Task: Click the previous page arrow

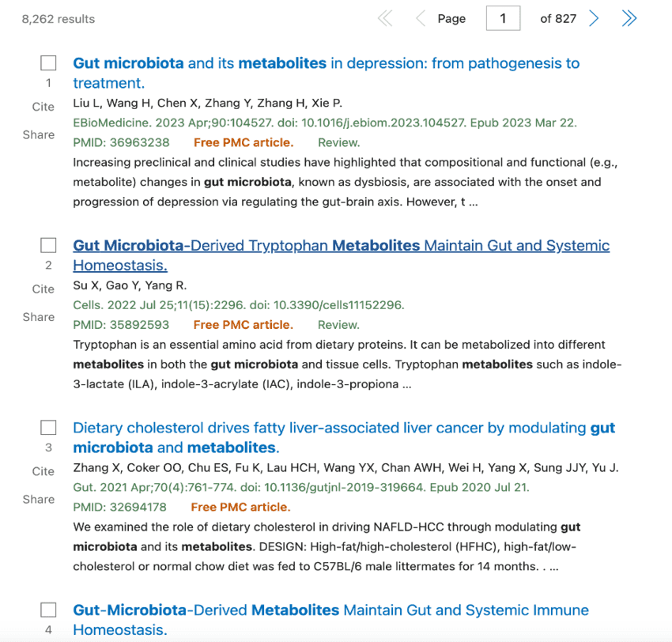Action: (420, 18)
